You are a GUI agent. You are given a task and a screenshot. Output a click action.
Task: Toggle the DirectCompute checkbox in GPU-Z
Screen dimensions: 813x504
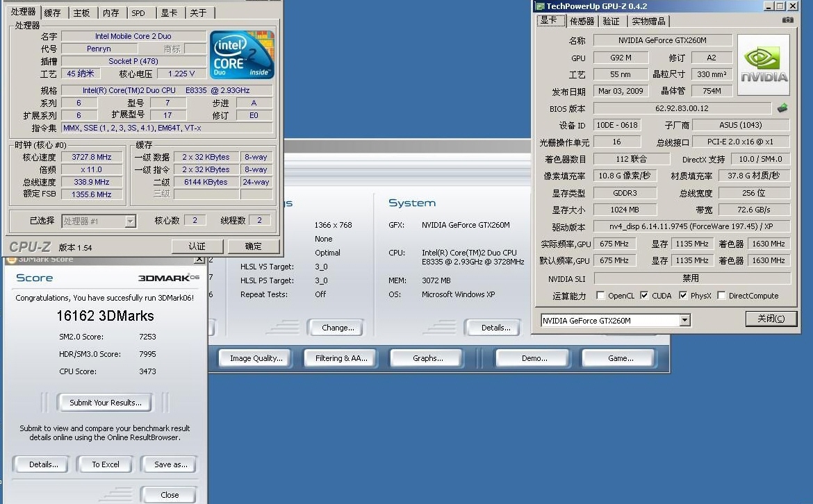[721, 295]
